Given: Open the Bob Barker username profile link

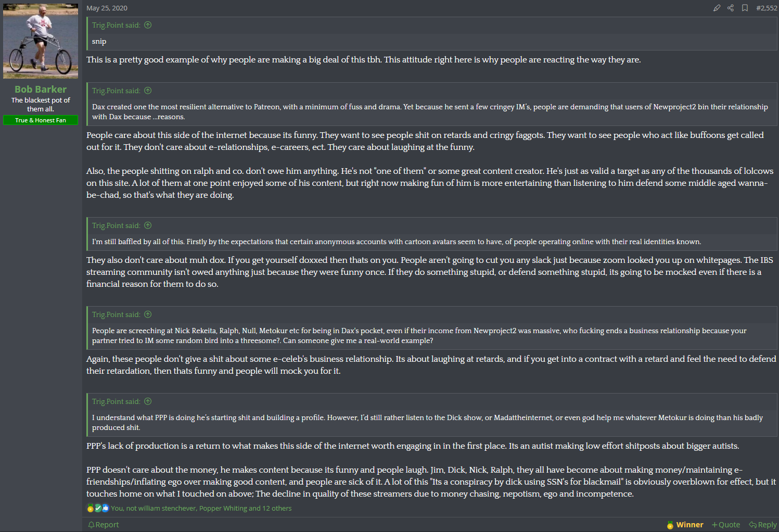Looking at the screenshot, I should point(41,90).
